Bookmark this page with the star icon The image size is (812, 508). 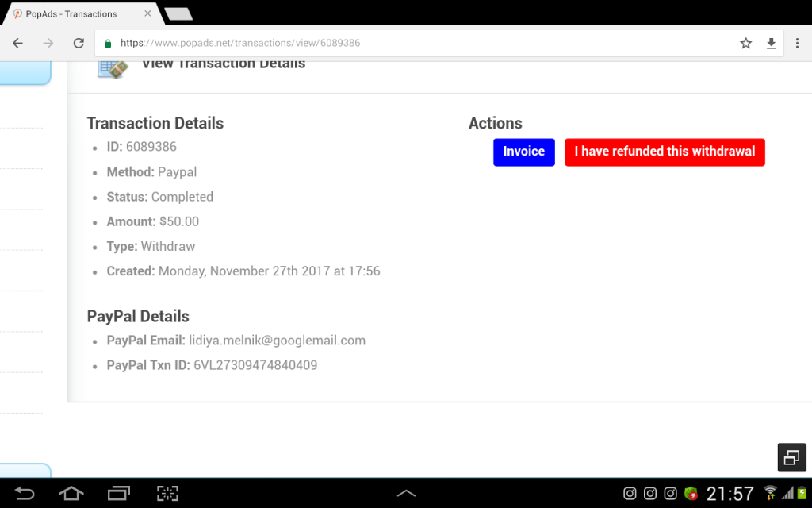click(x=745, y=43)
